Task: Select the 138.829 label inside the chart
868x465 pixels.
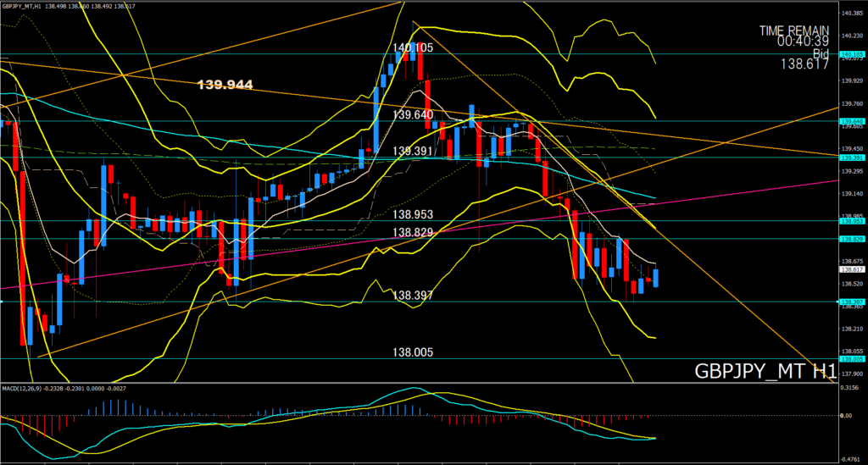Action: pyautogui.click(x=413, y=233)
